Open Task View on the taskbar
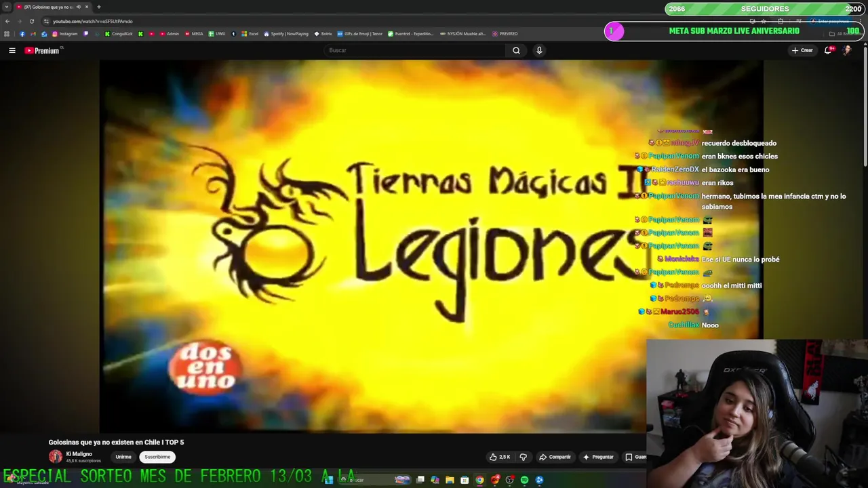 tap(420, 480)
